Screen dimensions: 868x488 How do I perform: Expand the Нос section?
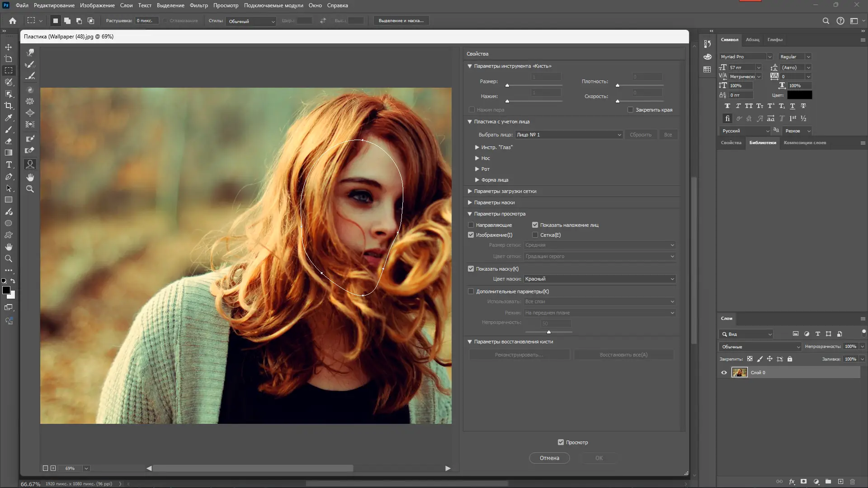pos(477,158)
